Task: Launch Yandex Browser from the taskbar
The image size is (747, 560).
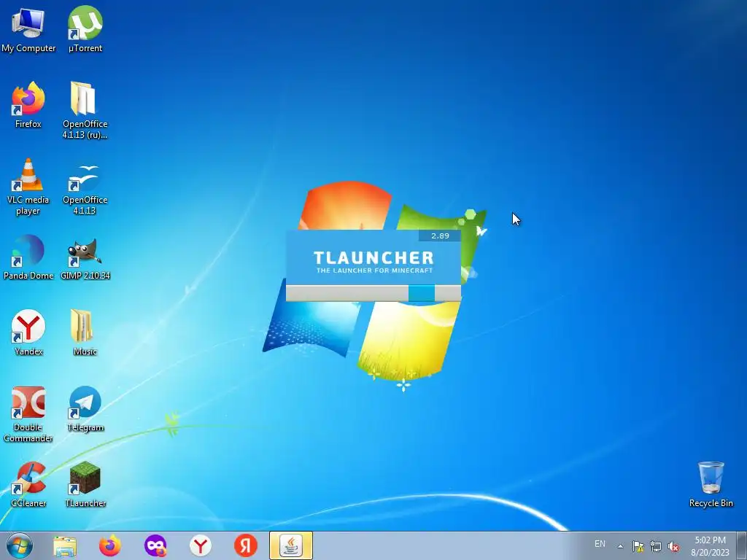Action: pyautogui.click(x=201, y=545)
